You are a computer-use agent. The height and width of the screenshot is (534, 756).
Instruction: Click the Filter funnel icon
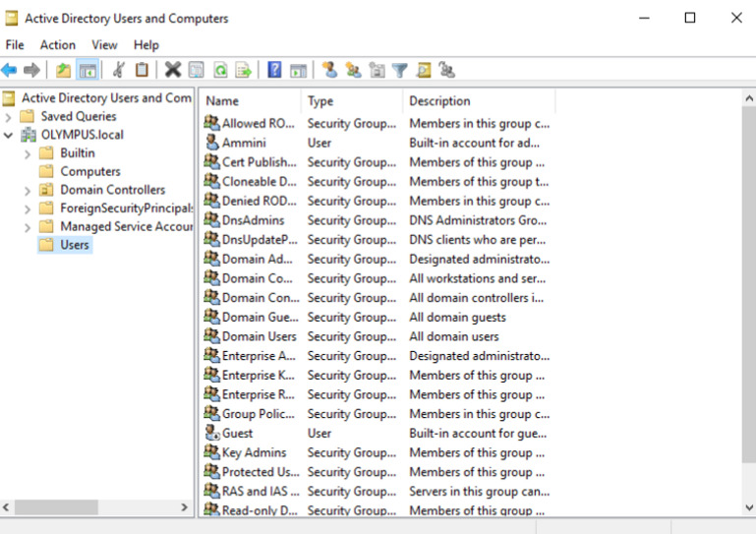[x=400, y=70]
